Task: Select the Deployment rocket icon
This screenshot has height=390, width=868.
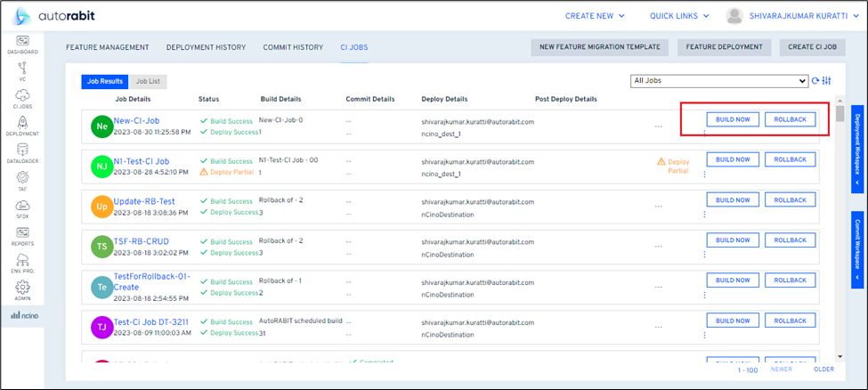Action: click(x=22, y=124)
